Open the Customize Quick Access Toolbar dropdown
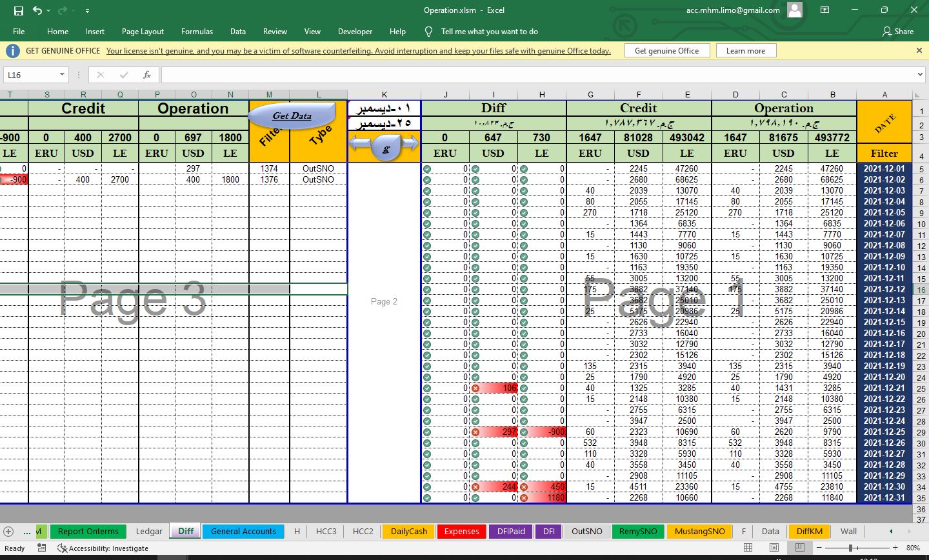 (x=87, y=10)
